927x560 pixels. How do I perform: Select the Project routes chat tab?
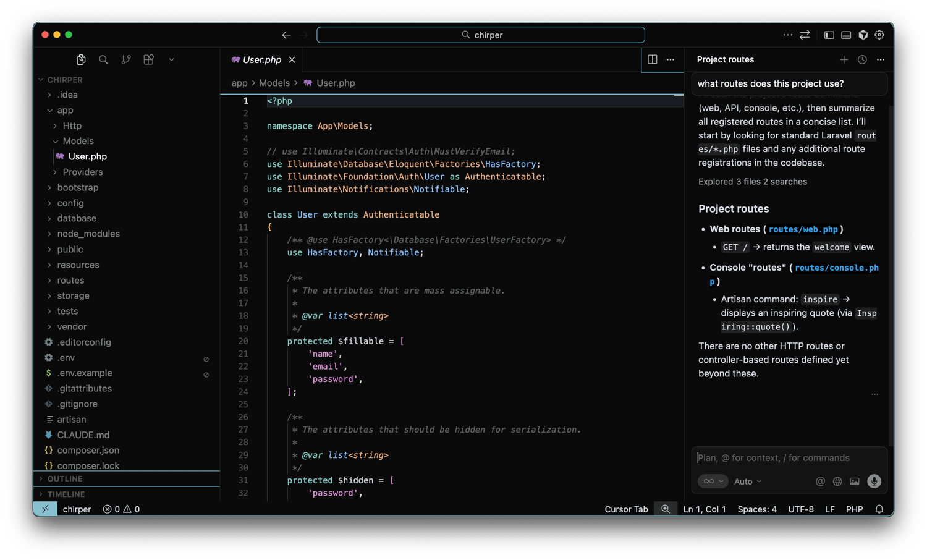click(x=726, y=59)
